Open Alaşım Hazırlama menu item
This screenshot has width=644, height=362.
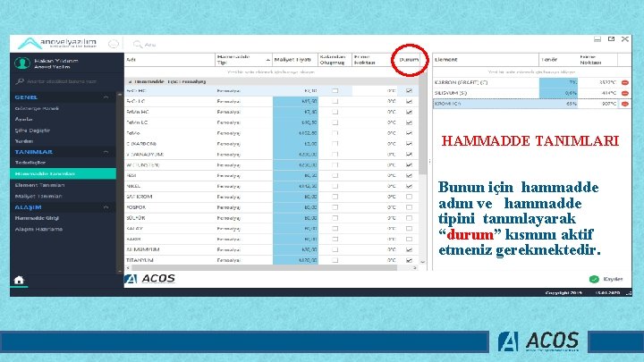pos(38,229)
